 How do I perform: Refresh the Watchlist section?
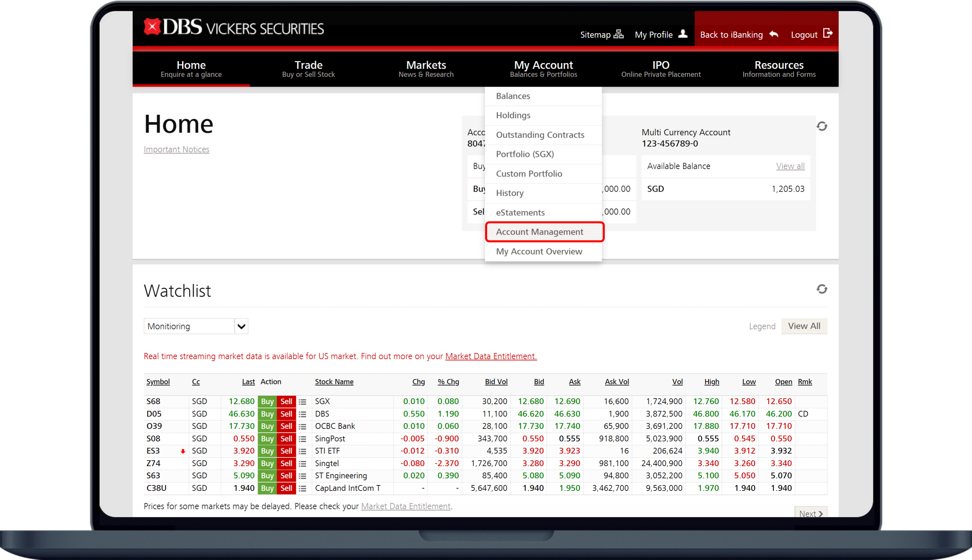coord(822,289)
